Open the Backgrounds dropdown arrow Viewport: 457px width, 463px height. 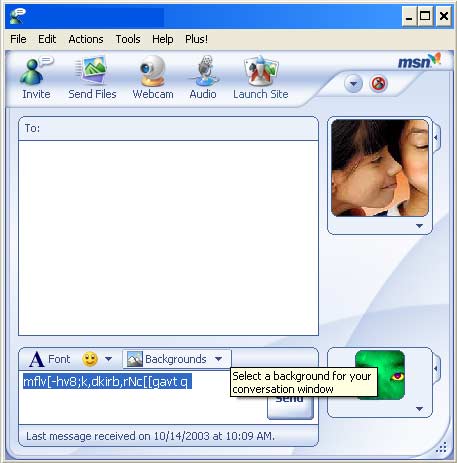click(x=218, y=359)
